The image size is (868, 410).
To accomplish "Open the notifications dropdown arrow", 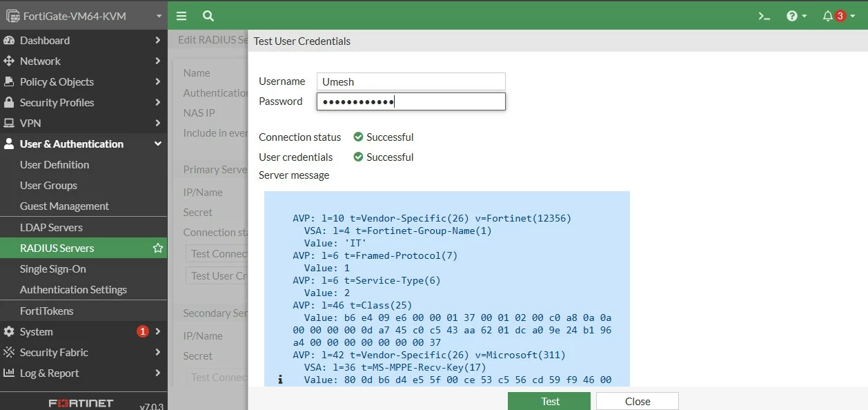I will pos(852,17).
